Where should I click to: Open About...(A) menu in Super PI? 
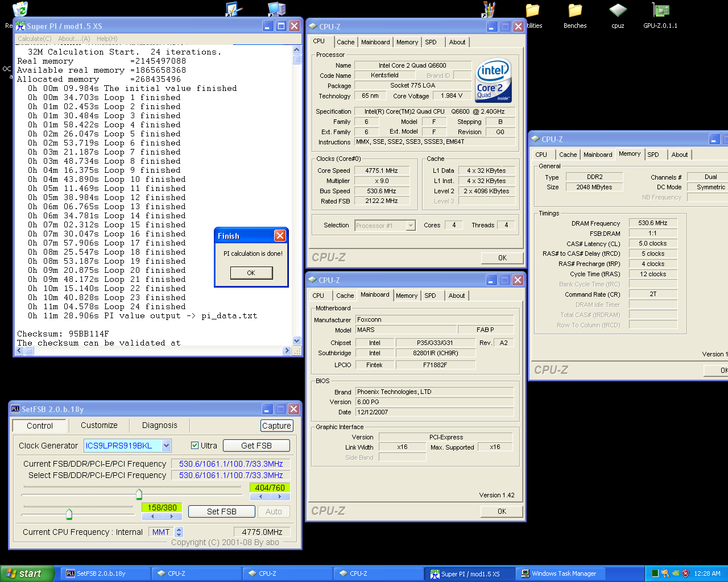[x=74, y=39]
